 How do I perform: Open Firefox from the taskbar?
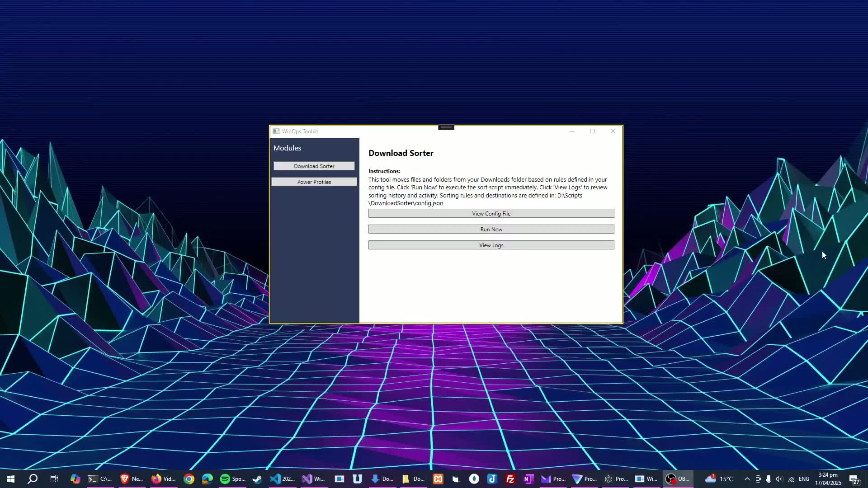click(163, 479)
